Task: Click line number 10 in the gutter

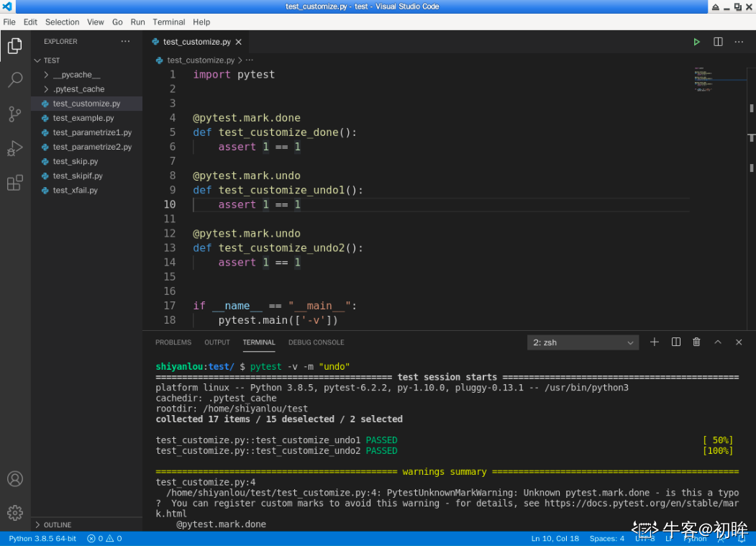Action: click(x=170, y=204)
